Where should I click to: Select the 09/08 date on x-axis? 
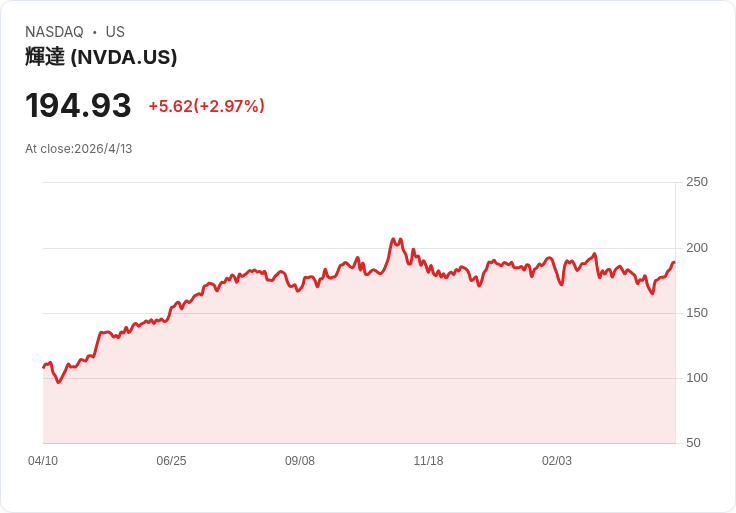click(300, 461)
